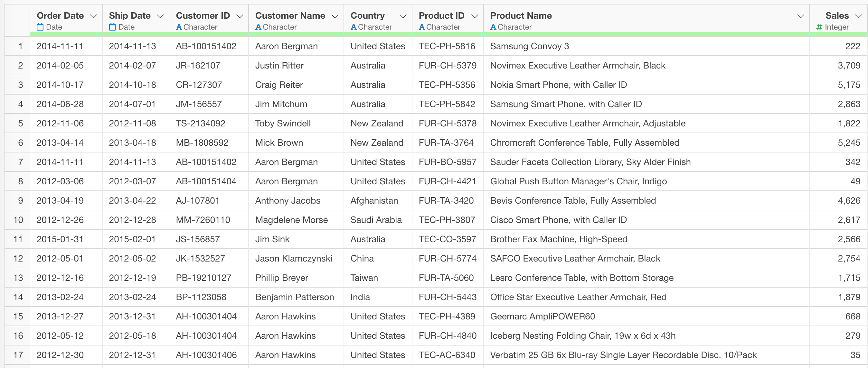Click the Order Date calendar type icon
This screenshot has height=368, width=868.
(x=40, y=27)
